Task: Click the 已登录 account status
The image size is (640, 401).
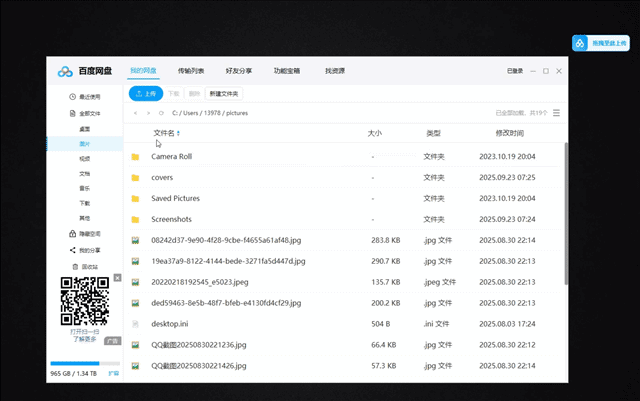Action: pyautogui.click(x=515, y=71)
